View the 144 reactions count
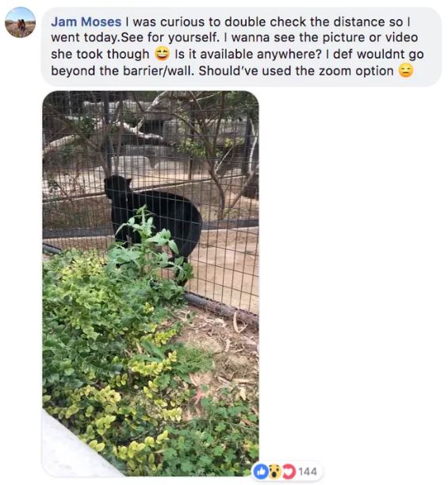The height and width of the screenshot is (485, 448). coord(308,472)
